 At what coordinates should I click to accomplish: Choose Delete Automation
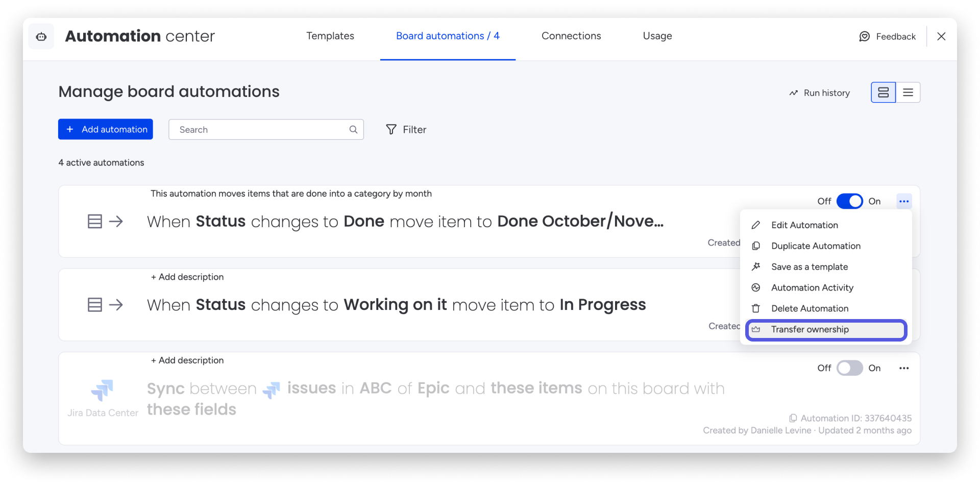[826, 309]
